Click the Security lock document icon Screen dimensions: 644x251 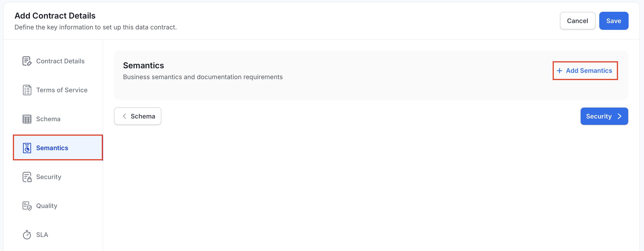click(27, 177)
